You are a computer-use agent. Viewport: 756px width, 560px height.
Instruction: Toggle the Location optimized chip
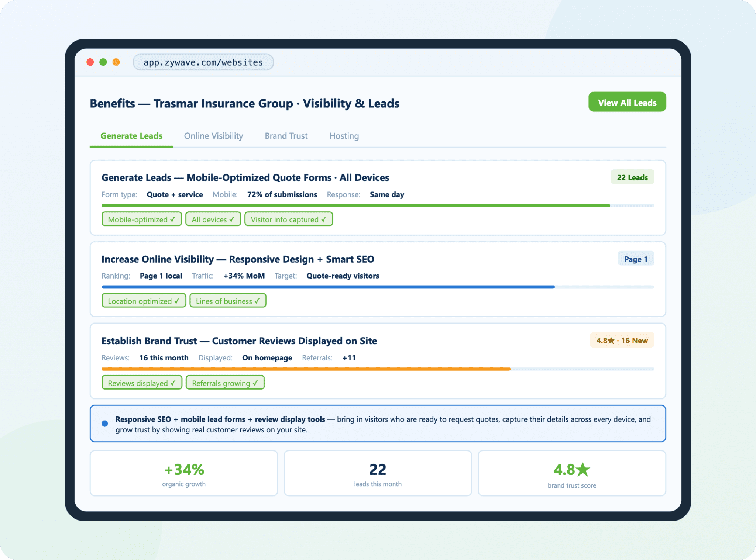pyautogui.click(x=143, y=301)
